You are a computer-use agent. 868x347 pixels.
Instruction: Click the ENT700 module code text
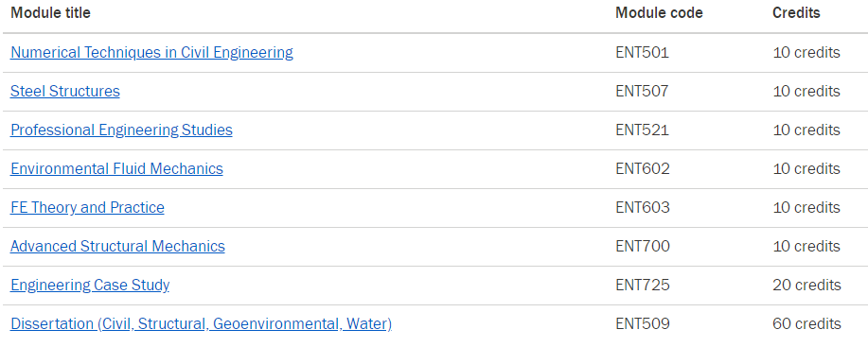click(x=643, y=246)
